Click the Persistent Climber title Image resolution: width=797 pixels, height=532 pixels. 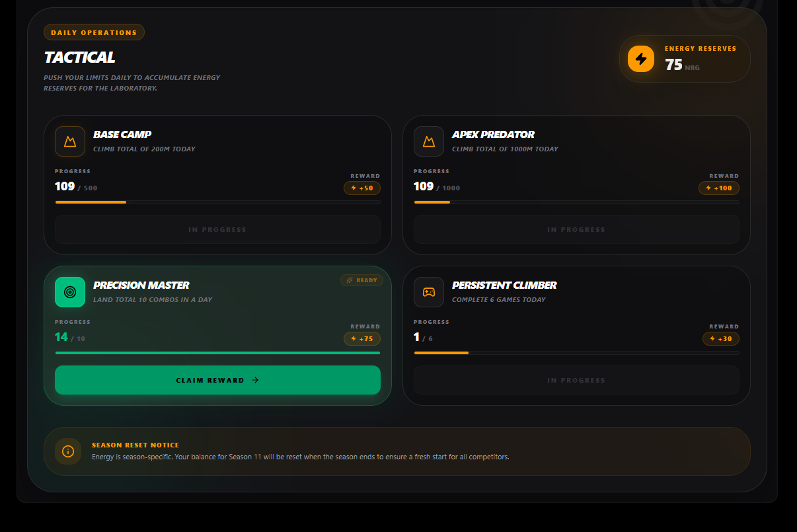coord(504,285)
